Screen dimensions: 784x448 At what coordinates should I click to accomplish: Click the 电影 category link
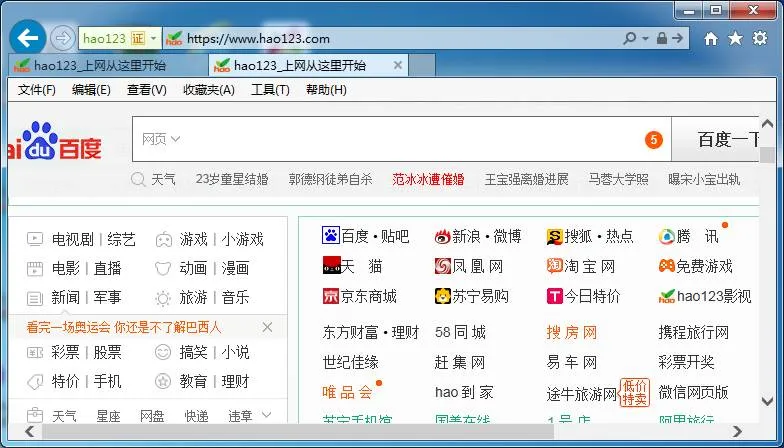coord(66,268)
